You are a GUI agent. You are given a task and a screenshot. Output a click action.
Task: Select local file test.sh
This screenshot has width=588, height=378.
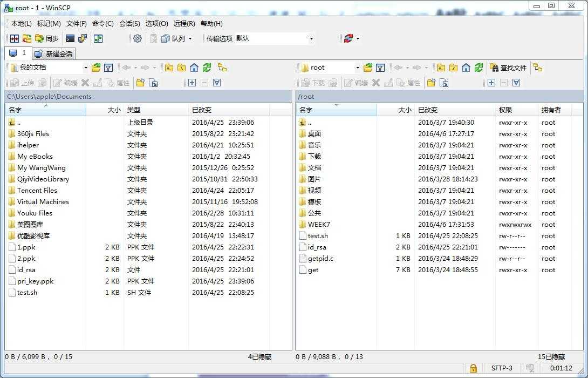tap(27, 293)
